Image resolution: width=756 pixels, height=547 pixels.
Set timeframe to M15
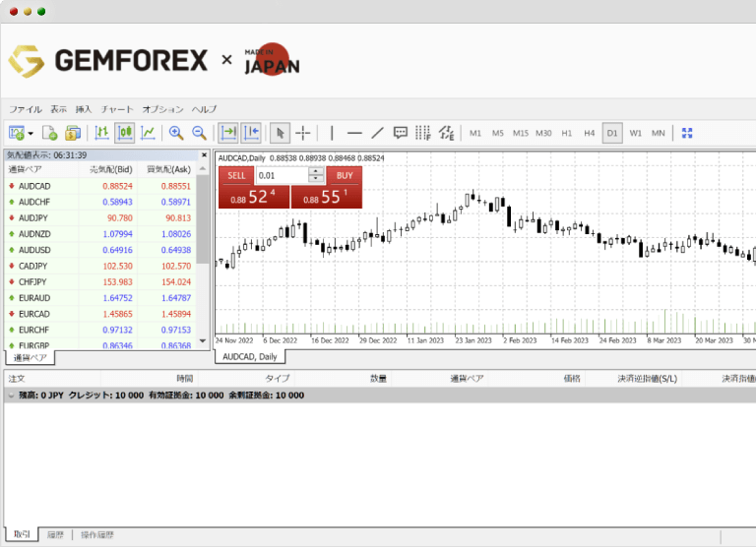pyautogui.click(x=520, y=133)
